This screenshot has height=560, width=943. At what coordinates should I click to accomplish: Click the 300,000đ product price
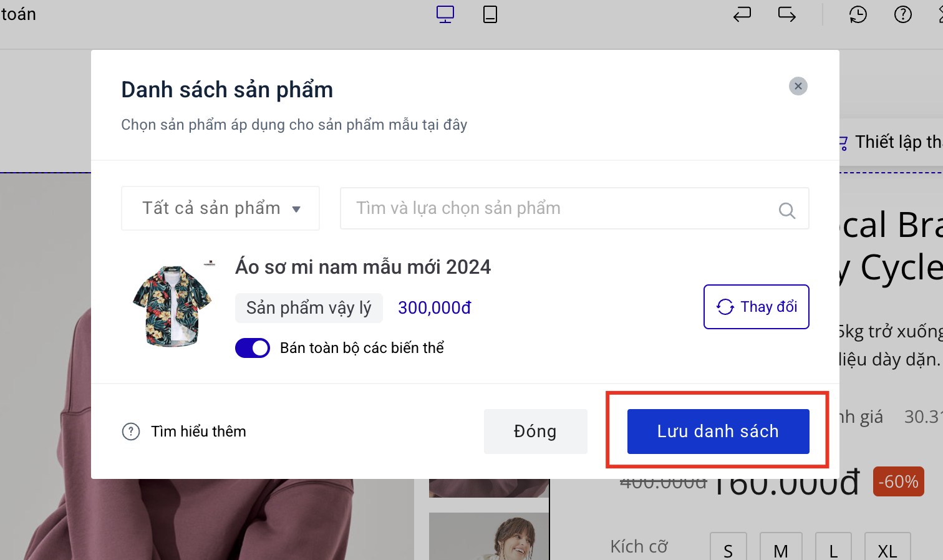[x=435, y=308]
